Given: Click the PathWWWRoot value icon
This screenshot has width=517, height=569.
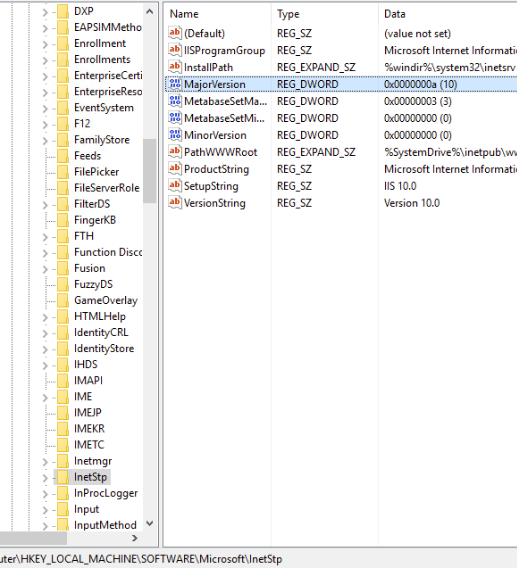Looking at the screenshot, I should [x=175, y=152].
